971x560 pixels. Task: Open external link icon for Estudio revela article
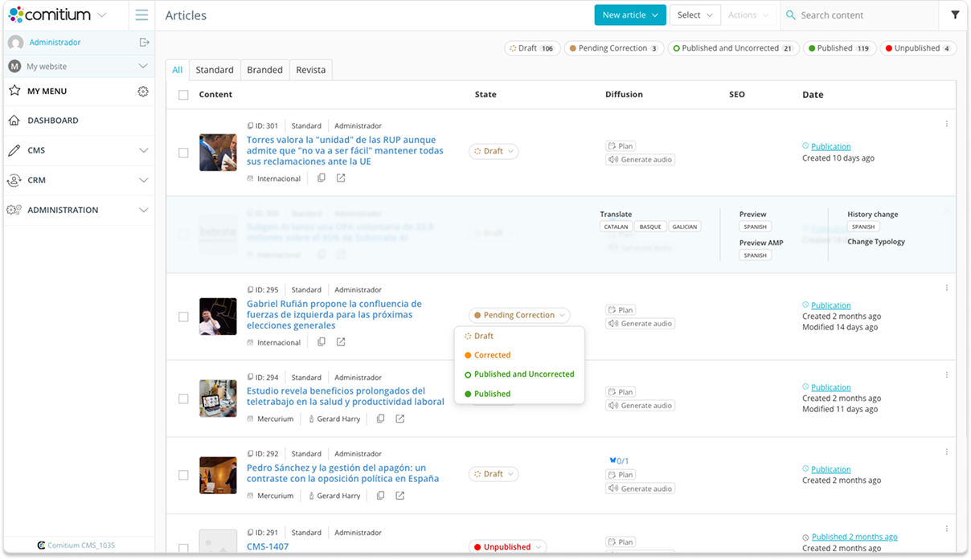pyautogui.click(x=400, y=419)
